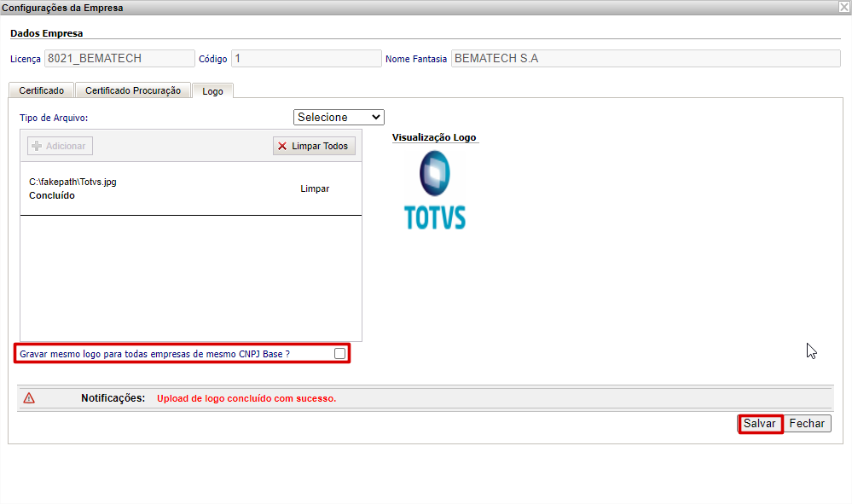This screenshot has height=504, width=852.
Task: Click the Código input field
Action: point(306,59)
